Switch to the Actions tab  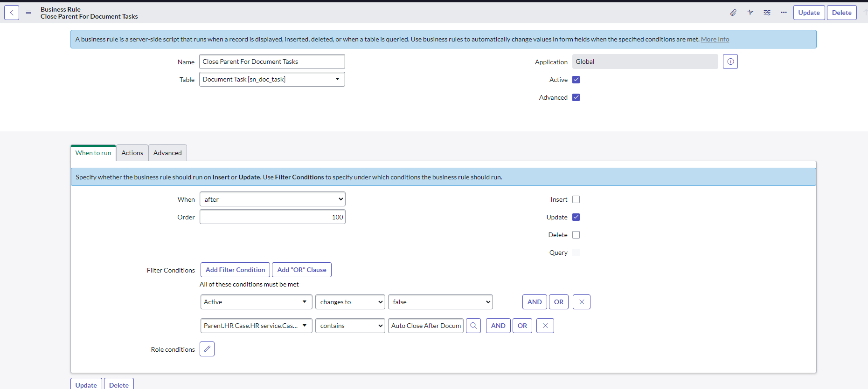(132, 153)
